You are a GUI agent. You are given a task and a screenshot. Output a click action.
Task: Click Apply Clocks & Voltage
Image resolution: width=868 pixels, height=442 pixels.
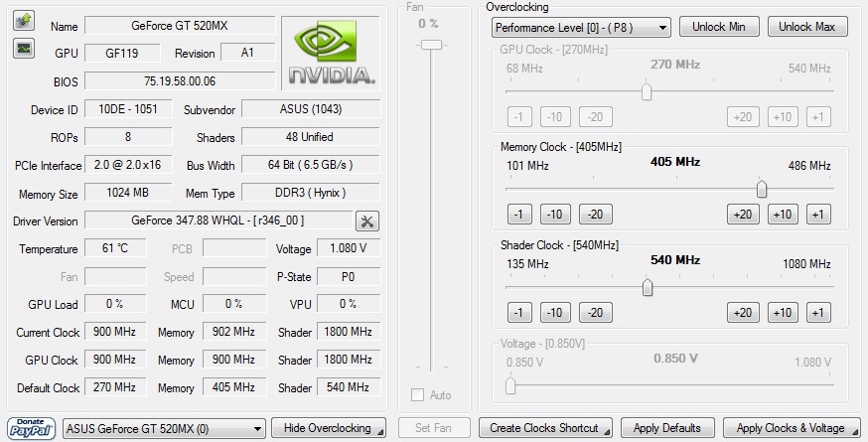791,428
